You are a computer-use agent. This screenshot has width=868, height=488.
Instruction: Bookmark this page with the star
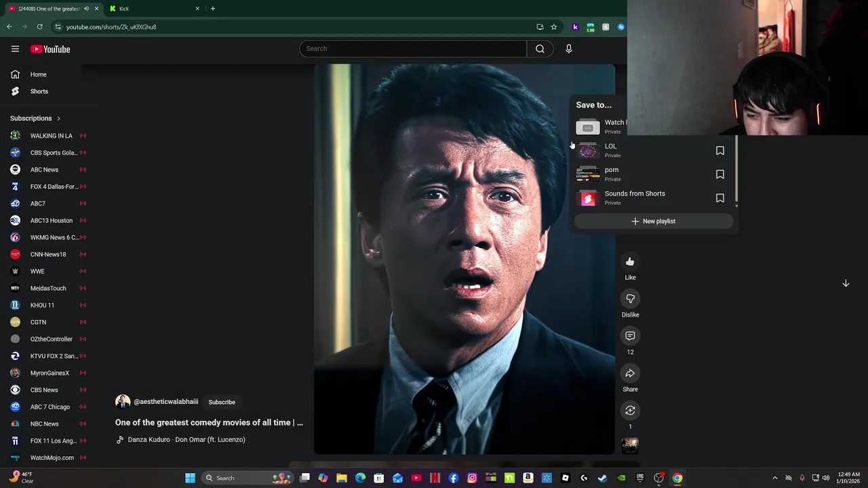pos(554,27)
